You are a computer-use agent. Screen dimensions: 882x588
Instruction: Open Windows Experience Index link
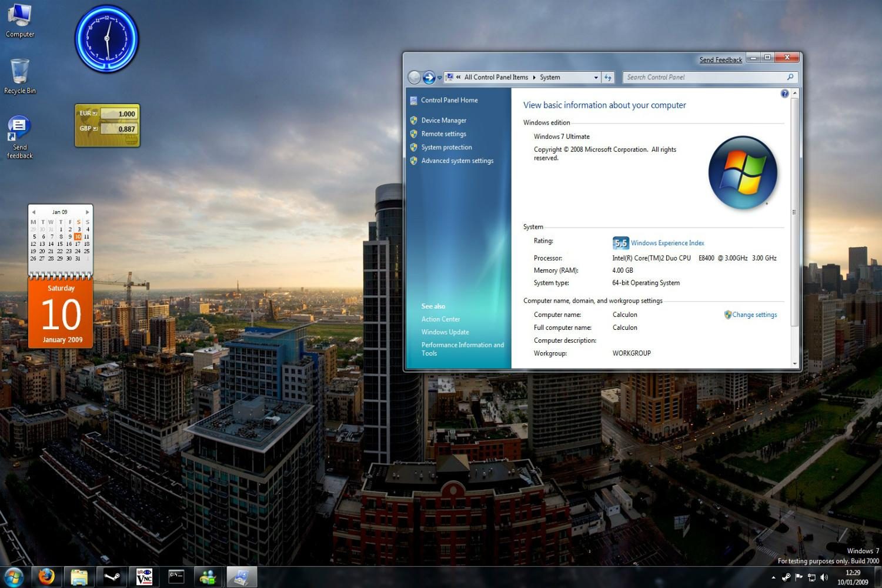tap(667, 243)
